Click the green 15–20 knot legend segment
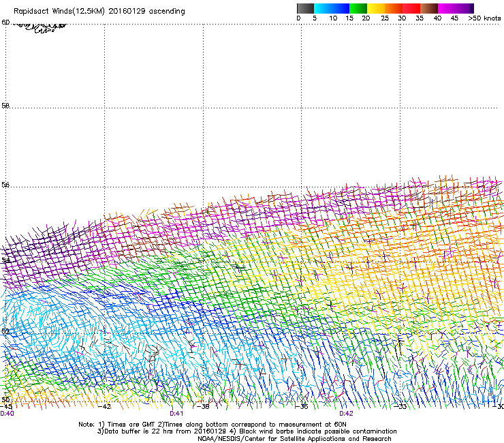The height and width of the screenshot is (443, 504). [x=358, y=8]
